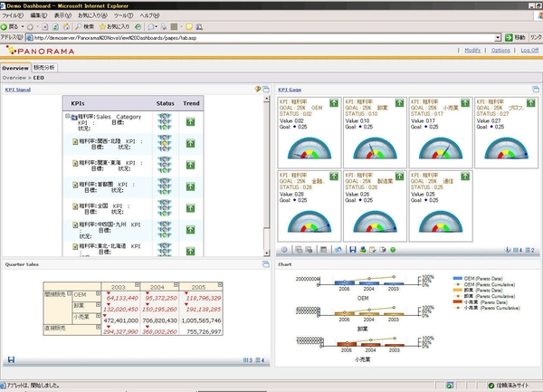Expand the 小売業 row in Quarter Sales
Viewport: 543px width, 392px height.
[99, 316]
